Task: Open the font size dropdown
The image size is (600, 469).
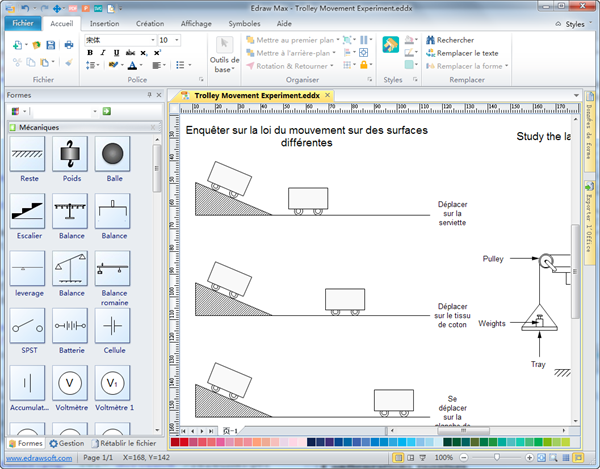Action: pyautogui.click(x=177, y=40)
